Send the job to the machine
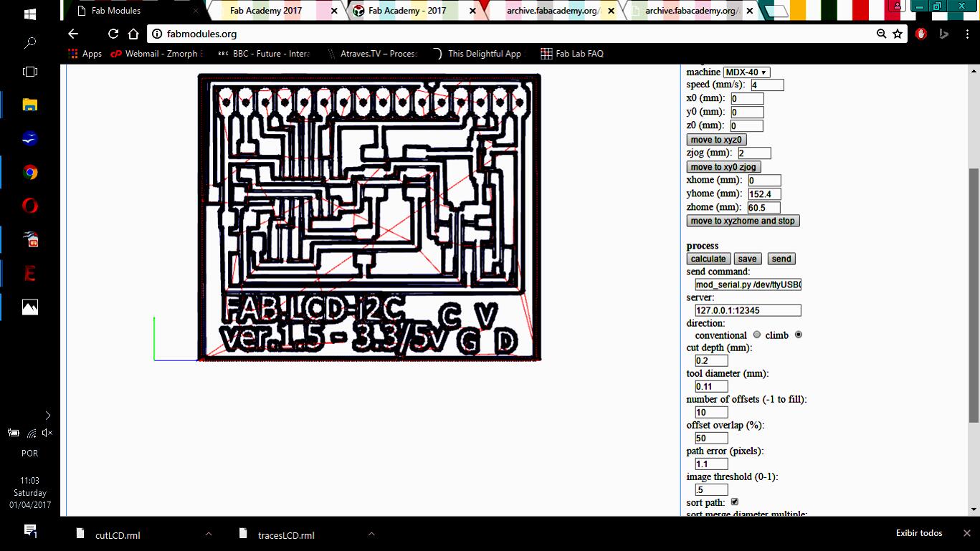The width and height of the screenshot is (980, 551). 781,259
